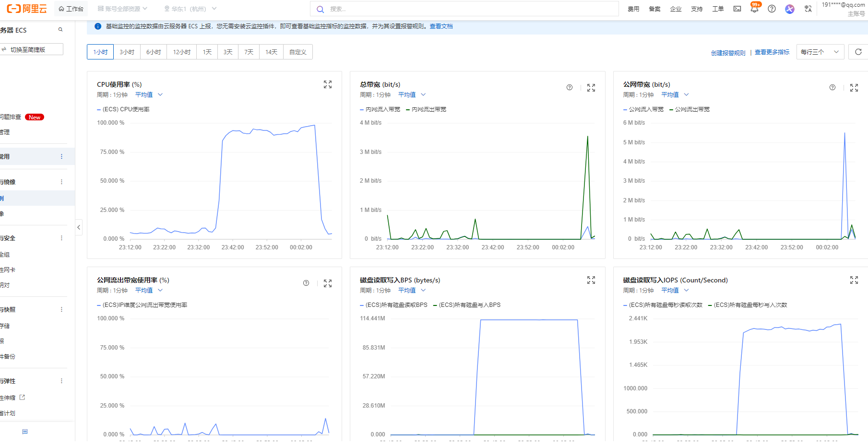Open the 华东1 (杭州) region dropdown
The image size is (868, 445).
click(x=190, y=9)
